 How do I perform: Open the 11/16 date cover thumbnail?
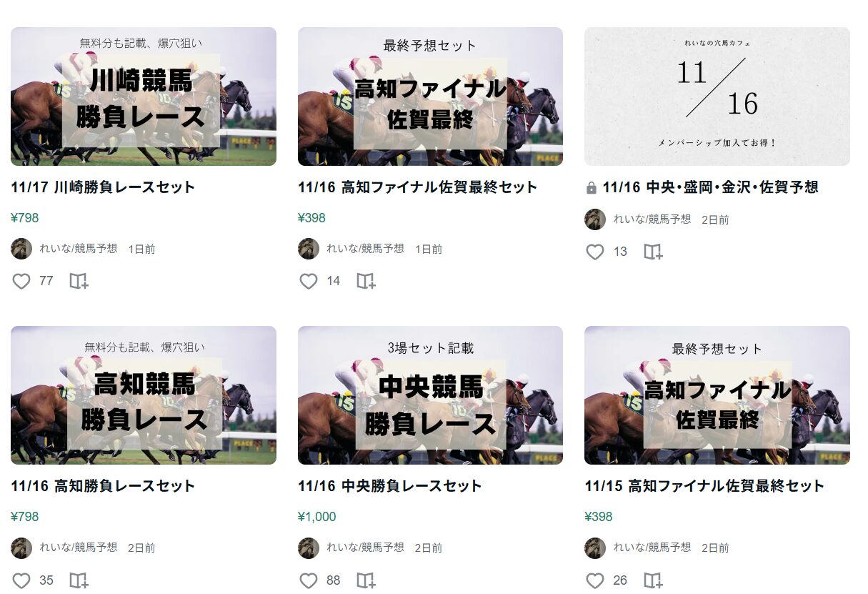(x=717, y=96)
